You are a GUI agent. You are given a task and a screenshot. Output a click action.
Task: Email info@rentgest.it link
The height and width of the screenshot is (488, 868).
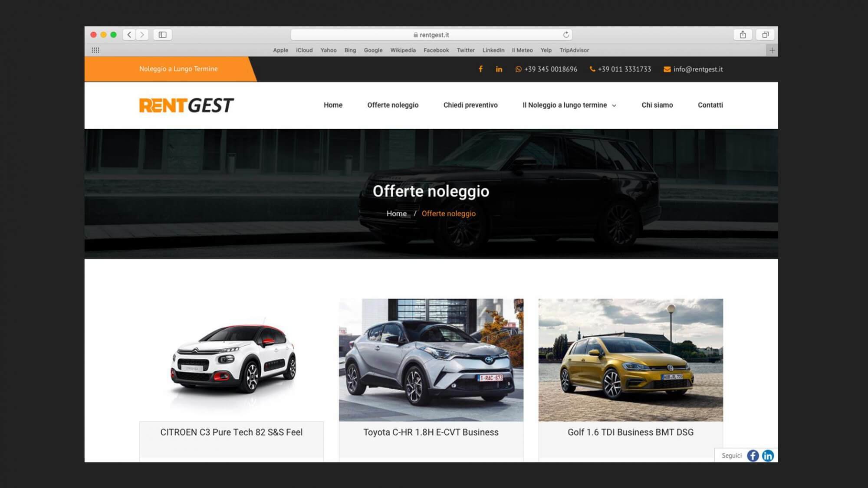pos(693,69)
